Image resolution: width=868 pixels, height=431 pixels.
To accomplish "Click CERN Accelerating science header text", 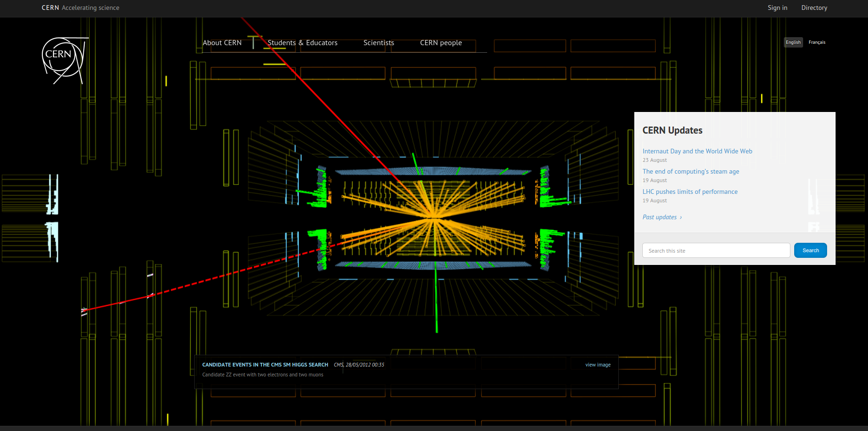I will (x=80, y=8).
